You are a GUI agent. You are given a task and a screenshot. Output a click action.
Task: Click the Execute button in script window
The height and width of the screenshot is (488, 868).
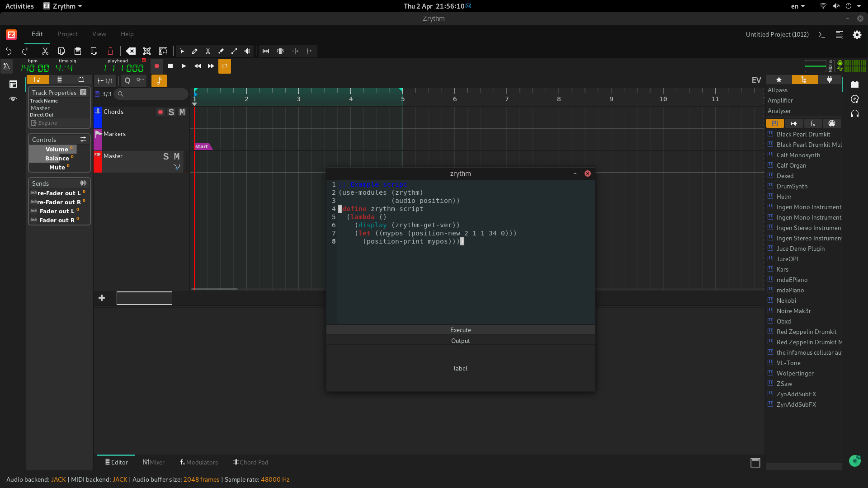pos(460,330)
